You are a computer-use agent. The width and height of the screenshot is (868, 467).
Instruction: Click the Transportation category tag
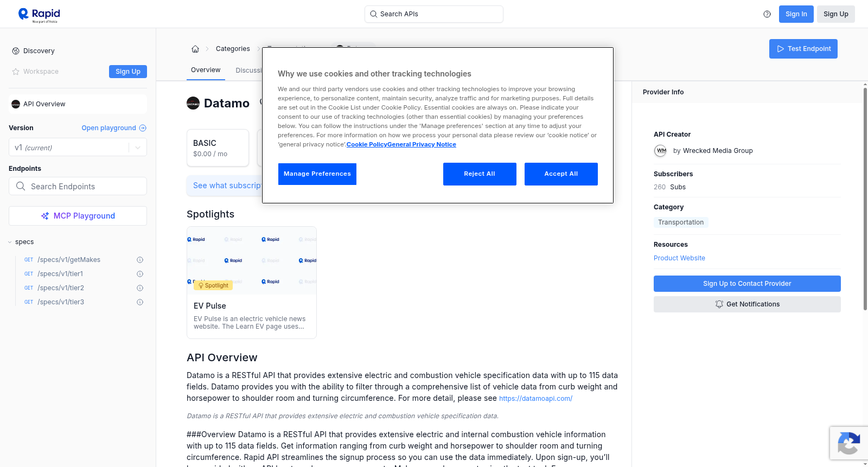(681, 222)
